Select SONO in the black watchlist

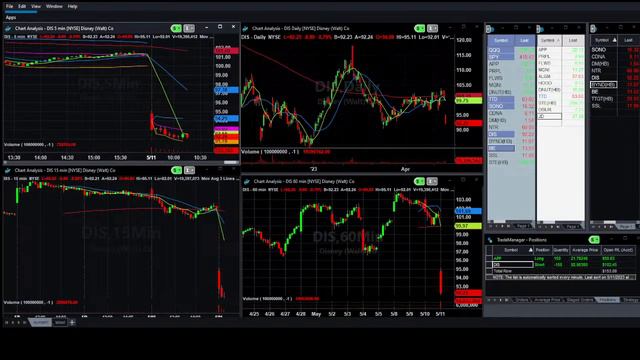pos(604,50)
